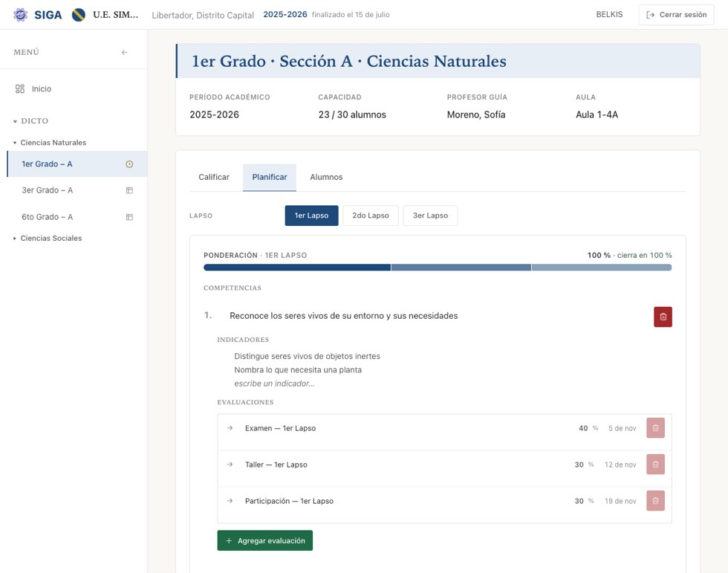Viewport: 728px width, 573px height.
Task: Click indicator 'Nombra lo que necesita una planta'
Action: pos(298,370)
